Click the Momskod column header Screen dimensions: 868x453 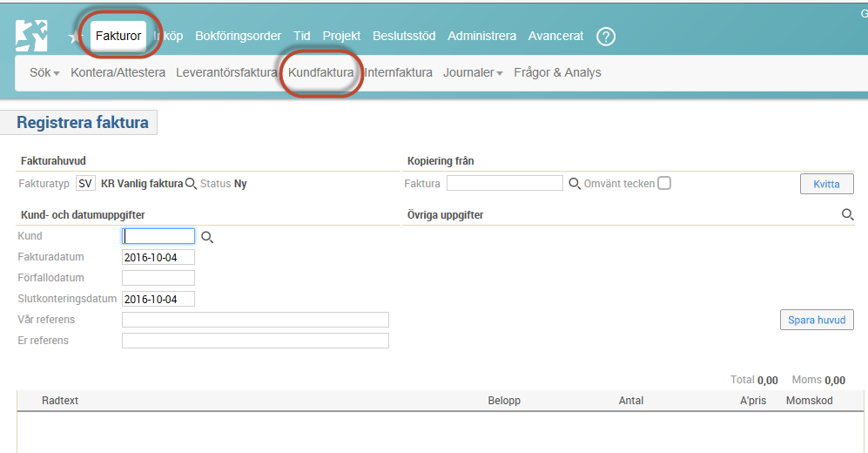[x=810, y=401]
